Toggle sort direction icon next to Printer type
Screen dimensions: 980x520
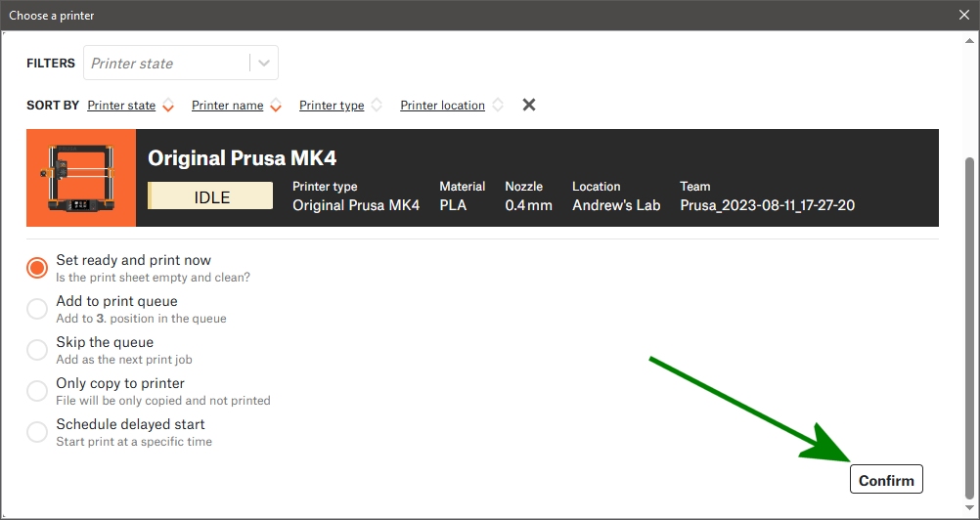[x=377, y=105]
